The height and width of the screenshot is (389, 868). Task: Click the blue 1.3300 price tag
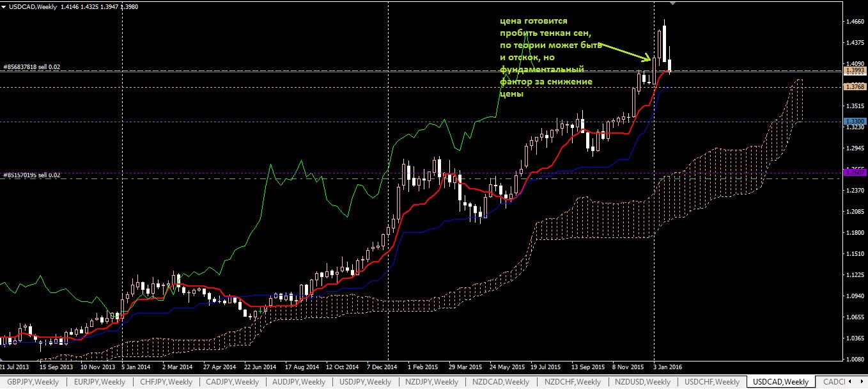click(855, 121)
